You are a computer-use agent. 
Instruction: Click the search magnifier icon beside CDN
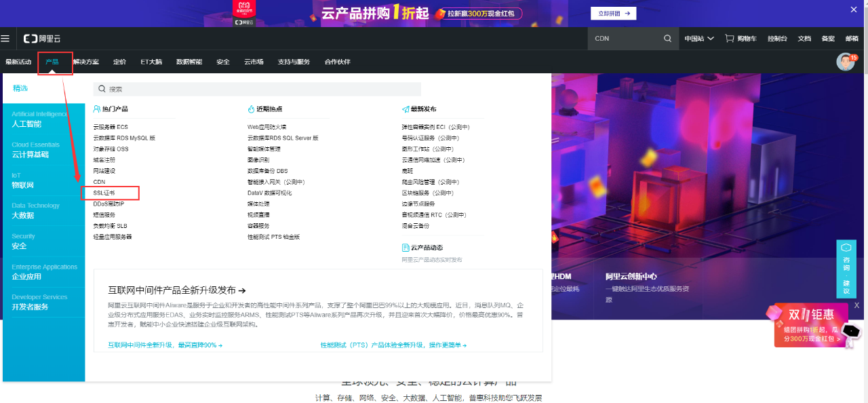point(667,39)
